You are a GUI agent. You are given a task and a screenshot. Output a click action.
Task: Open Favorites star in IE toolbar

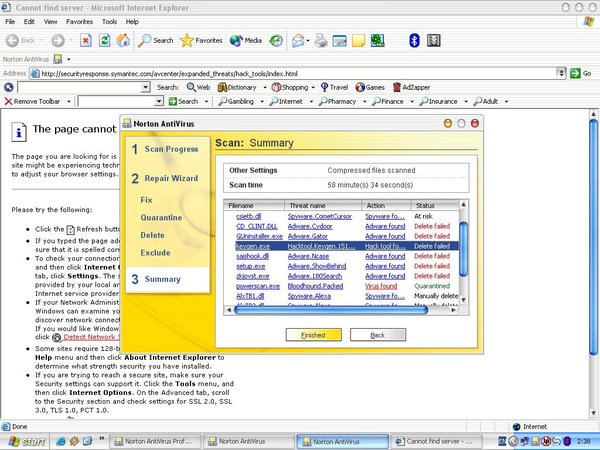[x=201, y=40]
